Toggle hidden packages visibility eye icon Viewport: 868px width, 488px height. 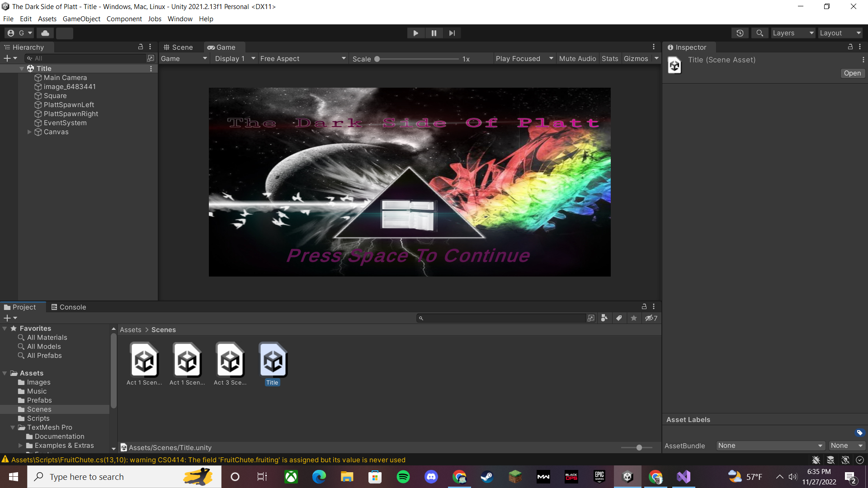coord(651,318)
